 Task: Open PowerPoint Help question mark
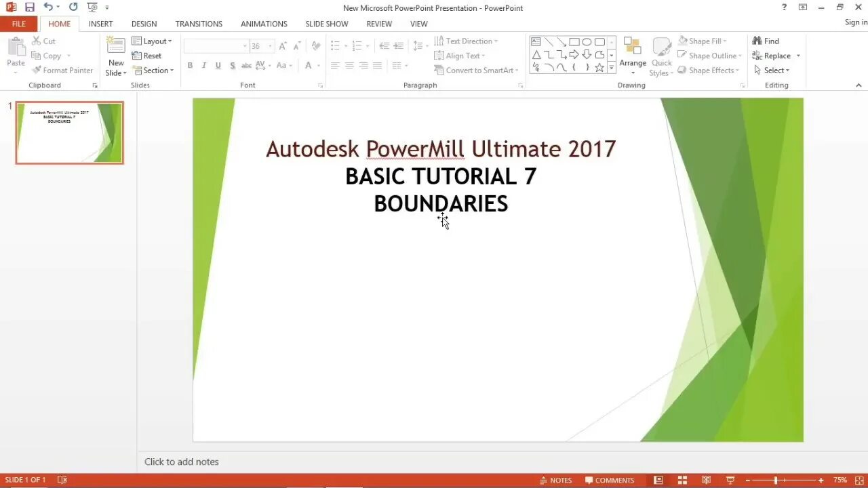(785, 7)
